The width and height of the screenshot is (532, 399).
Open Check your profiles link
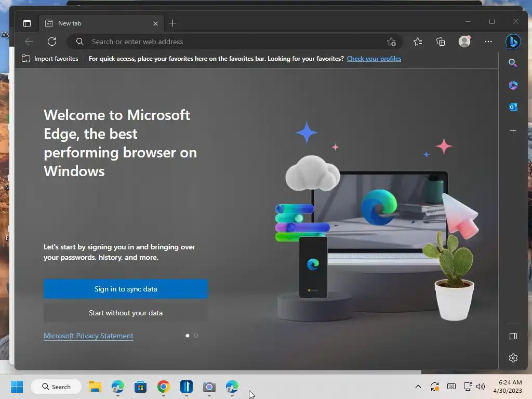point(374,59)
